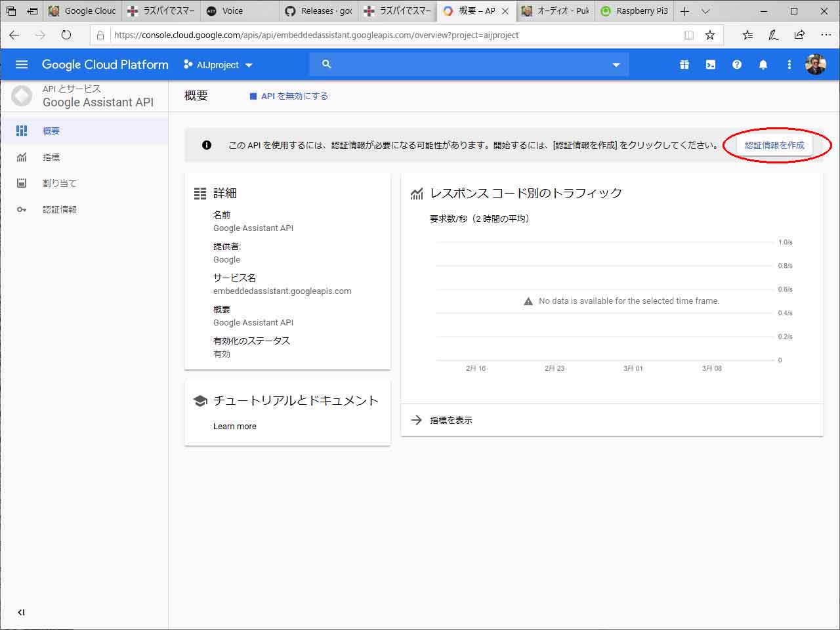Click the add notes pen icon
This screenshot has width=840, height=630.
click(774, 35)
